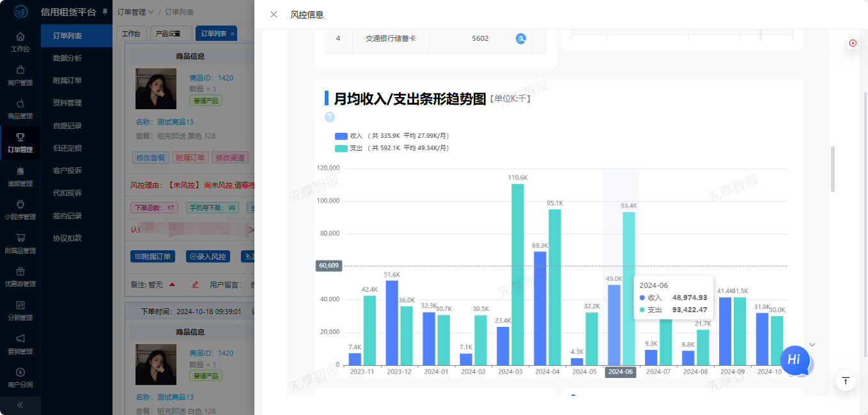Viewport: 868px width, 415px height.
Task: Click the back-to-top arrow button
Action: (x=846, y=381)
